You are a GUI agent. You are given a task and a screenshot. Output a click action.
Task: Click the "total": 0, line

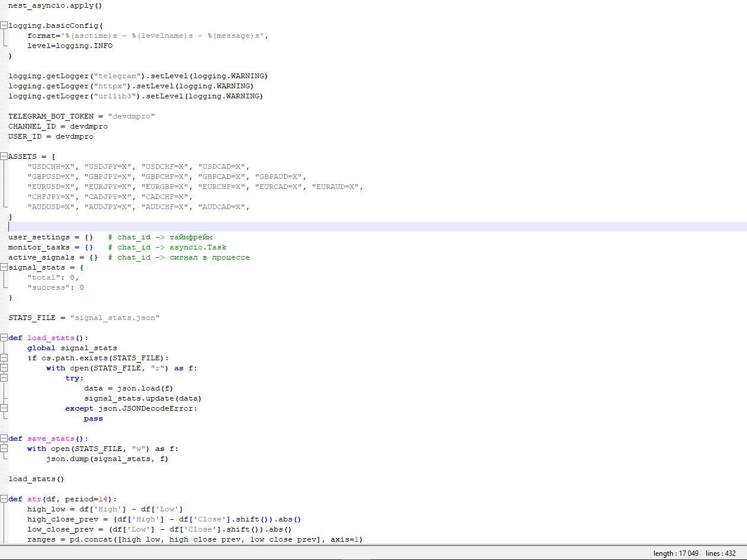pyautogui.click(x=53, y=277)
